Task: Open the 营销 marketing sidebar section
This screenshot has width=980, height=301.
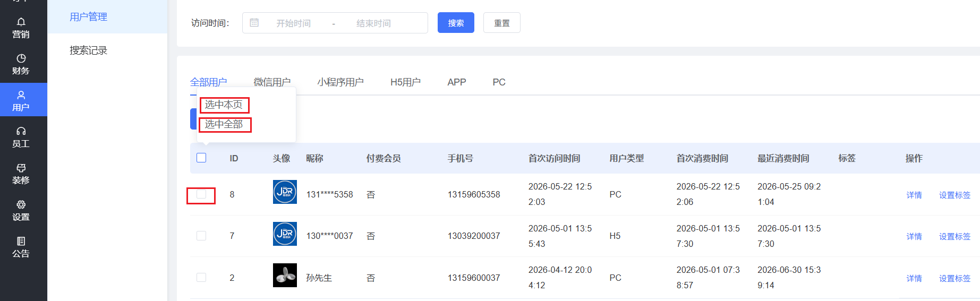Action: 21,28
